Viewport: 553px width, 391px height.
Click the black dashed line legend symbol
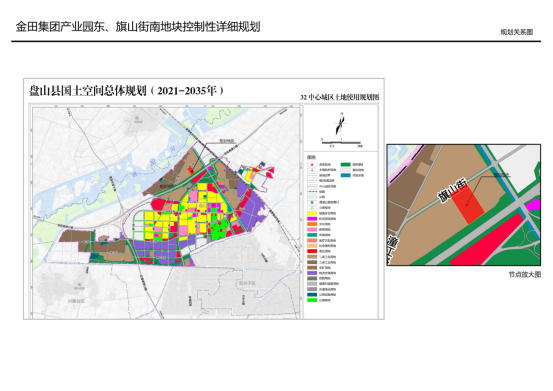312,192
